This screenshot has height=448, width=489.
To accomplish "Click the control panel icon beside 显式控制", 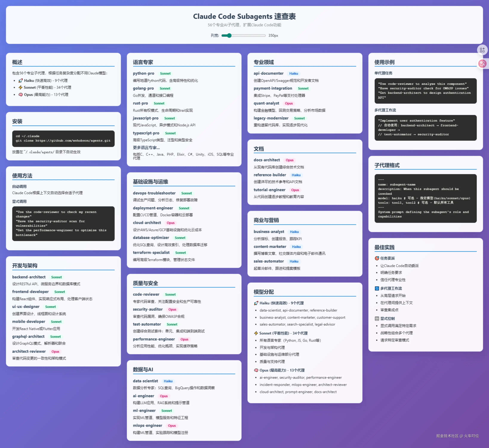I will pos(377,319).
